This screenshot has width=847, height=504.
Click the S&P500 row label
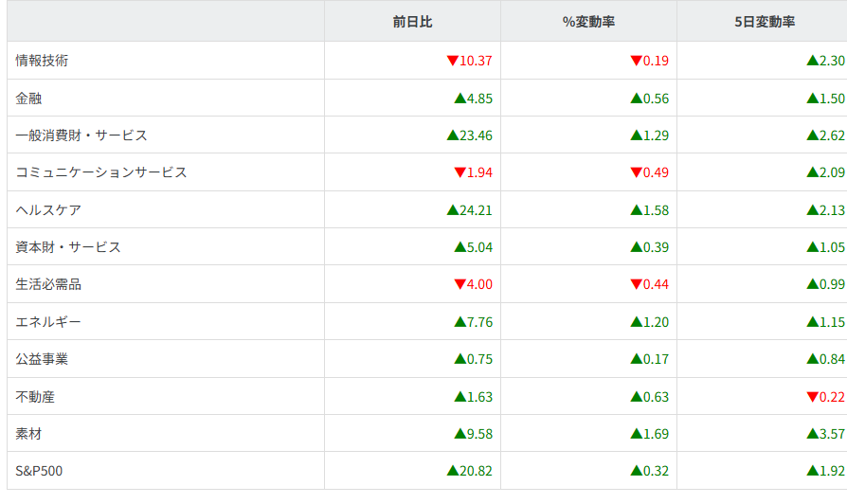pyautogui.click(x=40, y=471)
